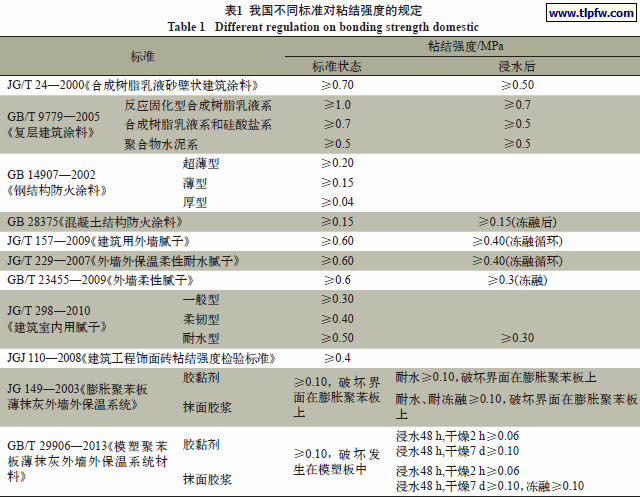The width and height of the screenshot is (640, 498).
Task: Select the '标准' column header
Action: point(142,56)
